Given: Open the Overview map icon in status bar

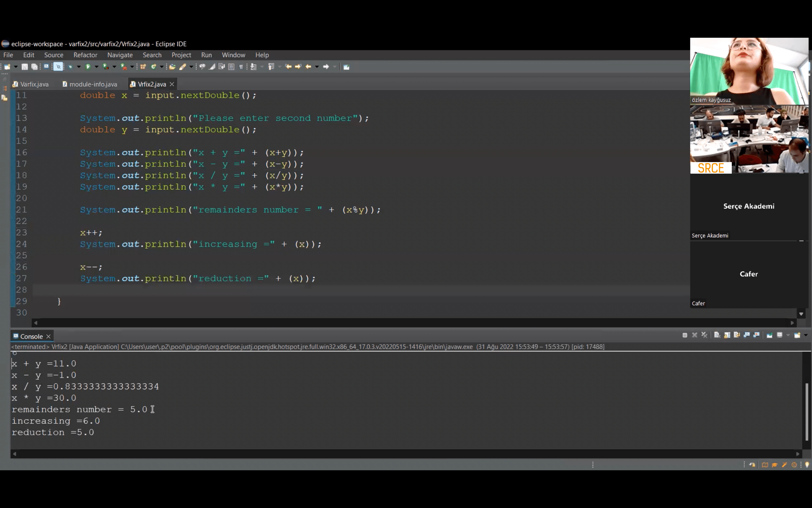Looking at the screenshot, I should click(765, 465).
